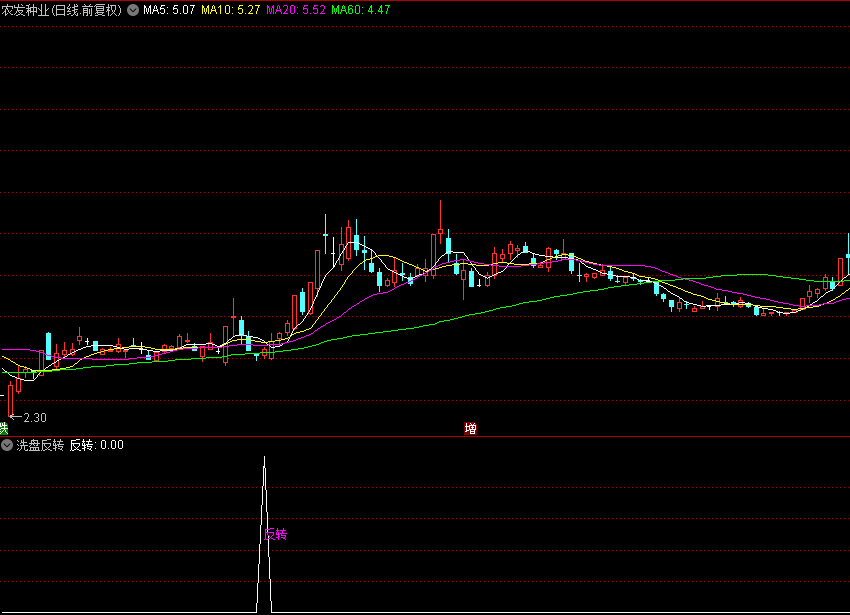
Task: Select the 农发种业(日线.前复权) chart title
Action: [x=62, y=10]
